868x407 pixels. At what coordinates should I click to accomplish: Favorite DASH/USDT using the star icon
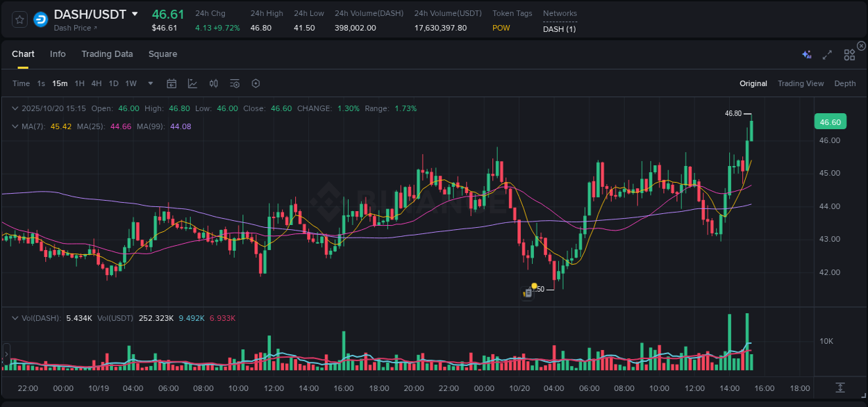(19, 19)
